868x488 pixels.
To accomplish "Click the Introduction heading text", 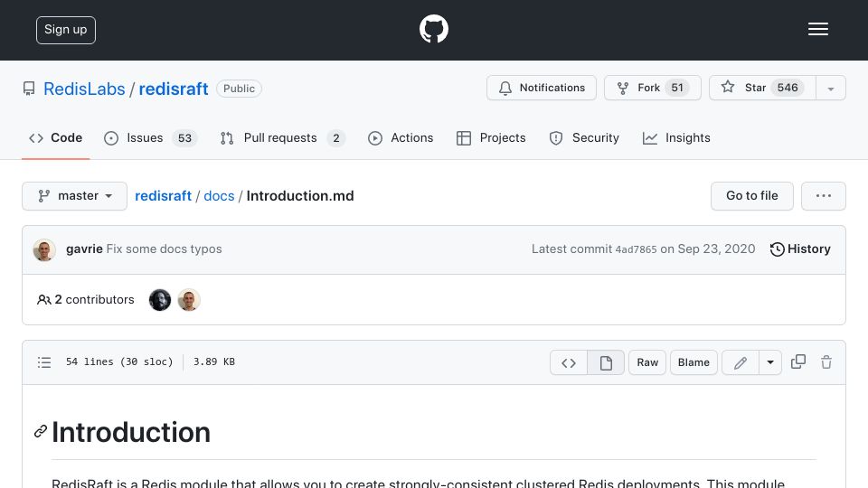I will (x=131, y=432).
